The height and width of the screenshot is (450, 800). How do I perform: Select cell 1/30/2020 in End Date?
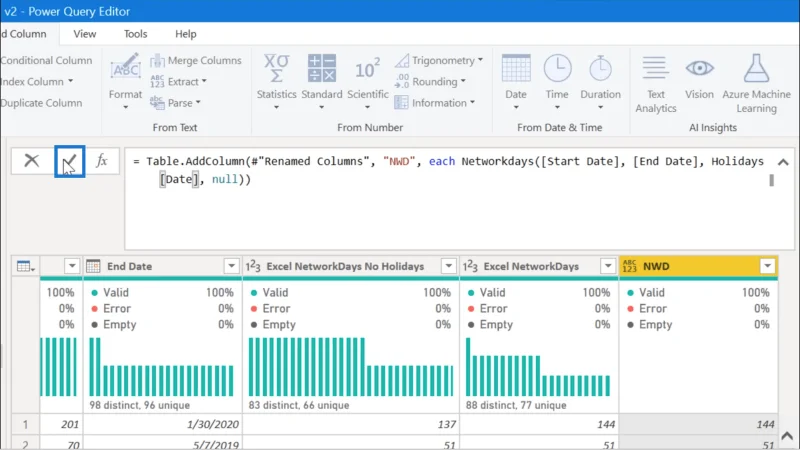click(x=163, y=424)
